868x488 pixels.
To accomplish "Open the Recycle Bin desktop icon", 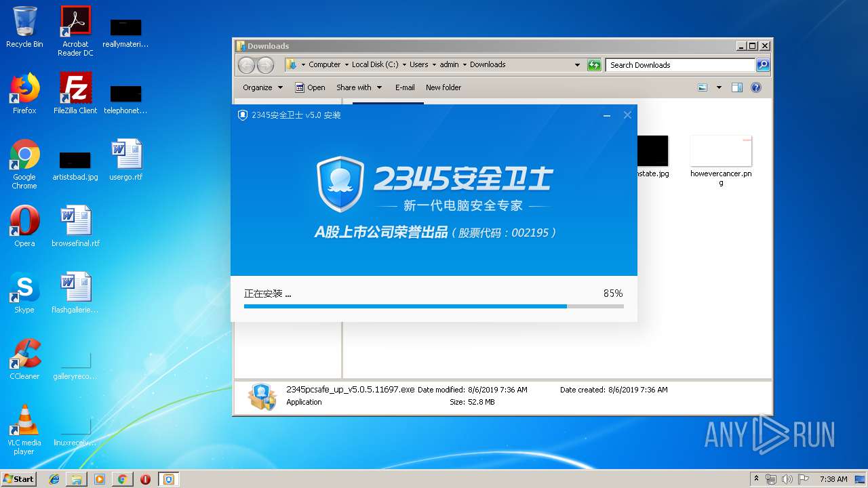I will tap(24, 27).
